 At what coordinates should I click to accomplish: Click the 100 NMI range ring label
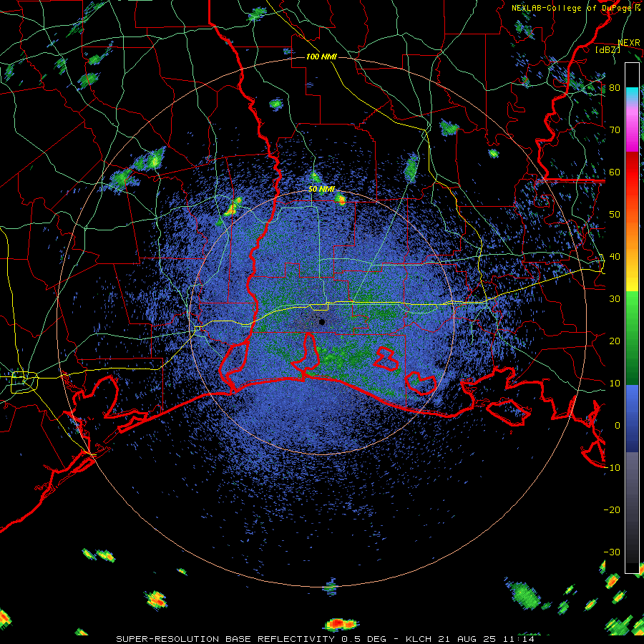321,57
